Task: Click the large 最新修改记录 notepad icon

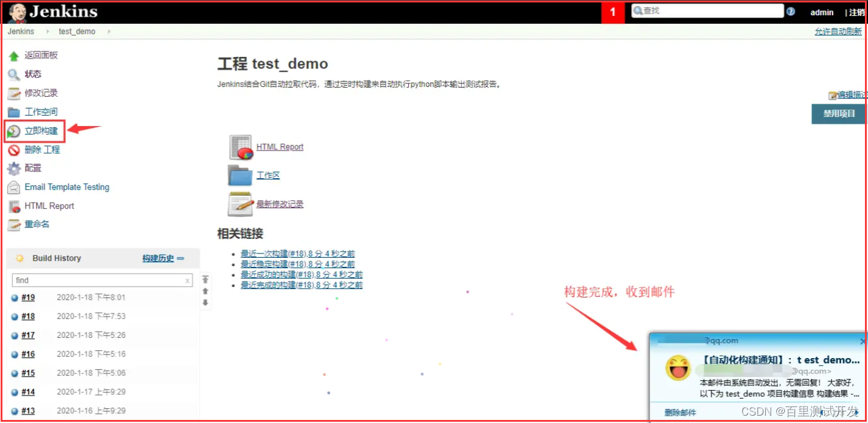Action: pos(241,204)
